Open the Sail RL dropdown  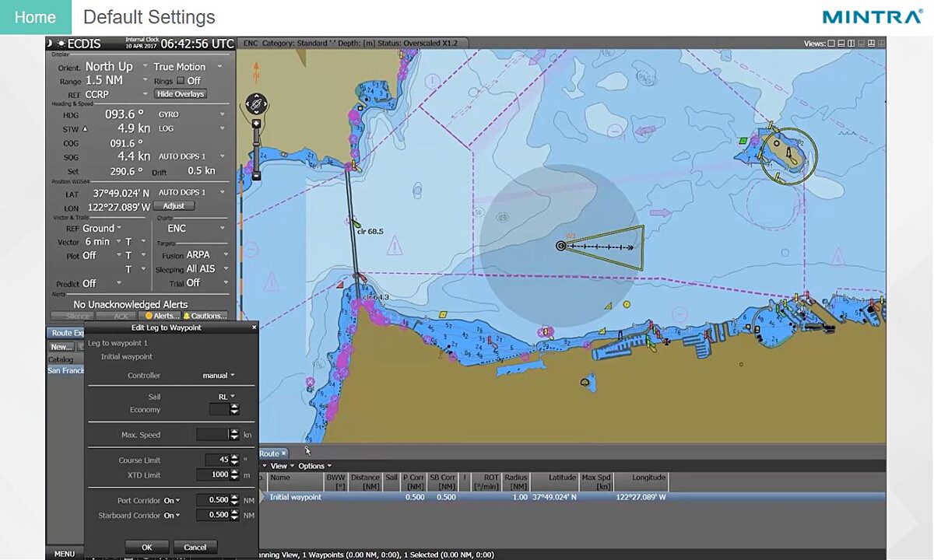(x=226, y=397)
